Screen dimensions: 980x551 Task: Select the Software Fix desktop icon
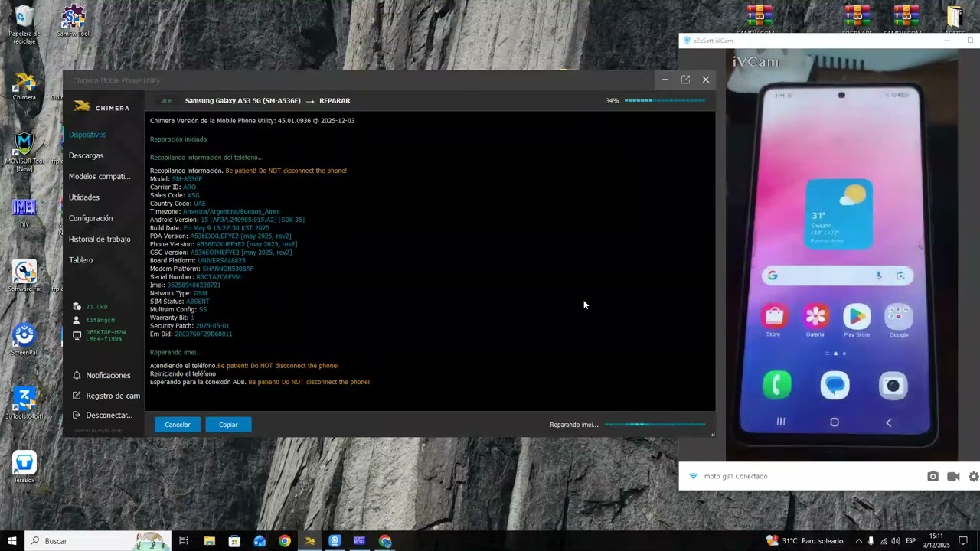(x=24, y=275)
